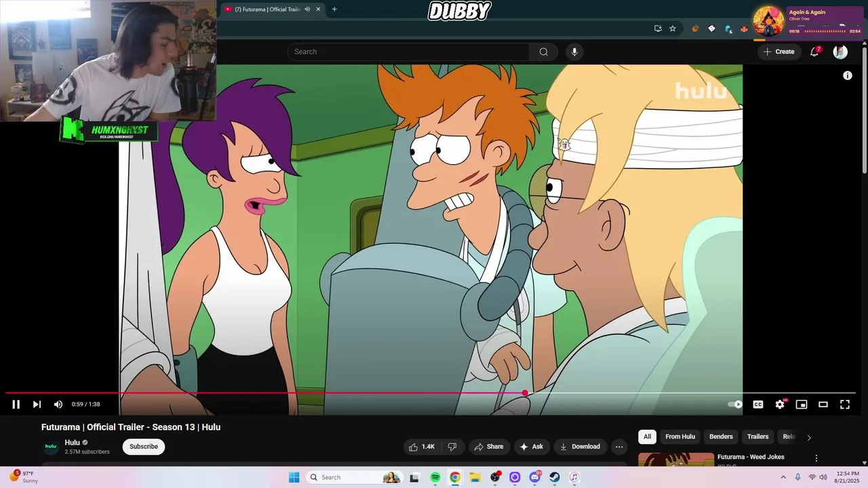This screenshot has width=868, height=488.
Task: Click the search magnifier button
Action: (544, 52)
